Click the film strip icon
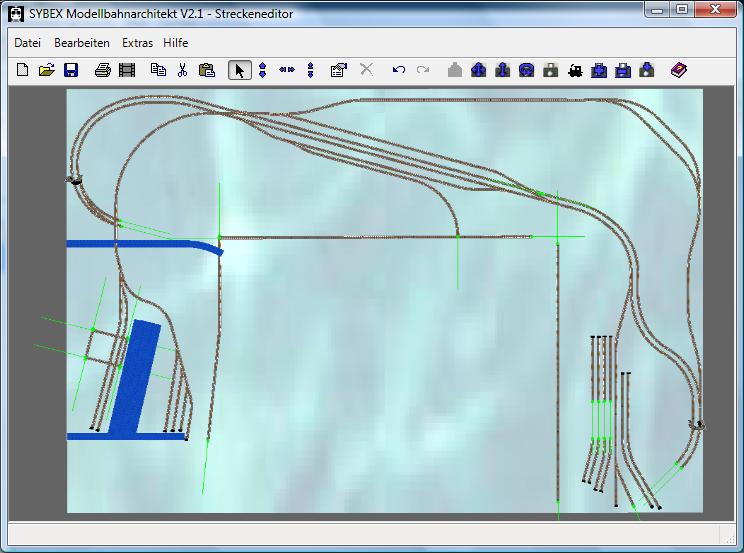This screenshot has height=553, width=744. coord(126,70)
